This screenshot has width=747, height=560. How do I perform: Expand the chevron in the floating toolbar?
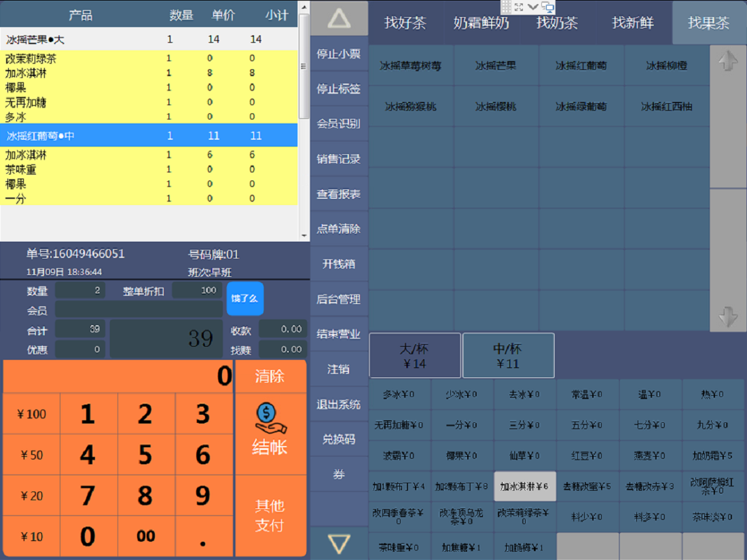[x=532, y=7]
